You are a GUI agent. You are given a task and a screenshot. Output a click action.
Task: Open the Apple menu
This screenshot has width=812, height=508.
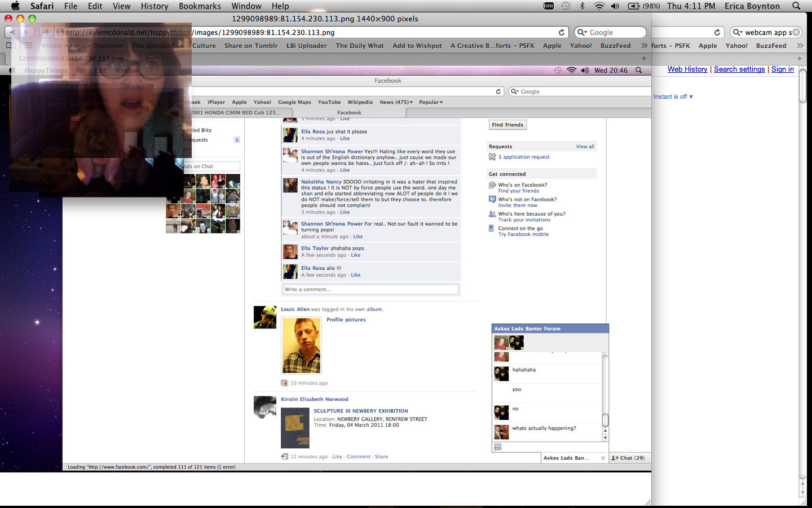tap(15, 6)
